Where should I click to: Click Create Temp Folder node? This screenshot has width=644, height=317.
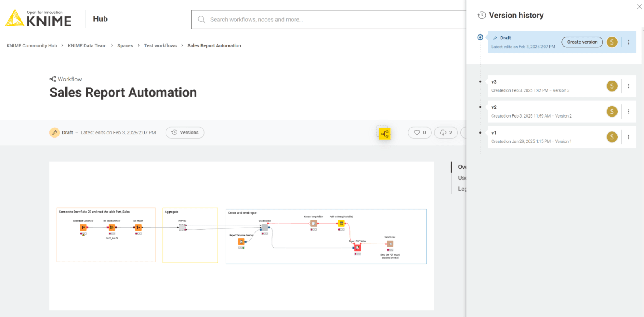pos(314,223)
